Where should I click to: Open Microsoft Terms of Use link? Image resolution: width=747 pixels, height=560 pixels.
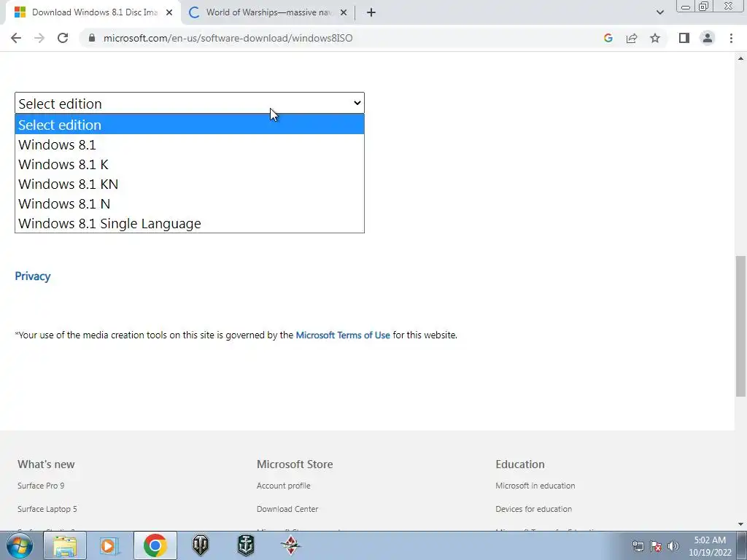(x=343, y=335)
